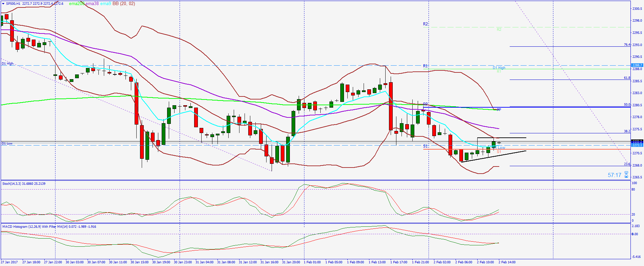The height and width of the screenshot is (266, 644).
Task: Click the 1 Feb 17:00 time axis label
Action: point(399,262)
